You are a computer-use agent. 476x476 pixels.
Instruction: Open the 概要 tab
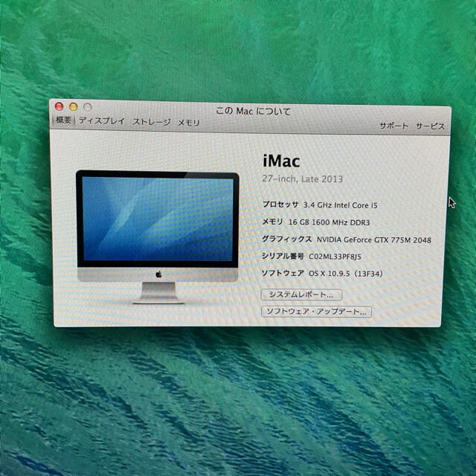click(x=63, y=120)
